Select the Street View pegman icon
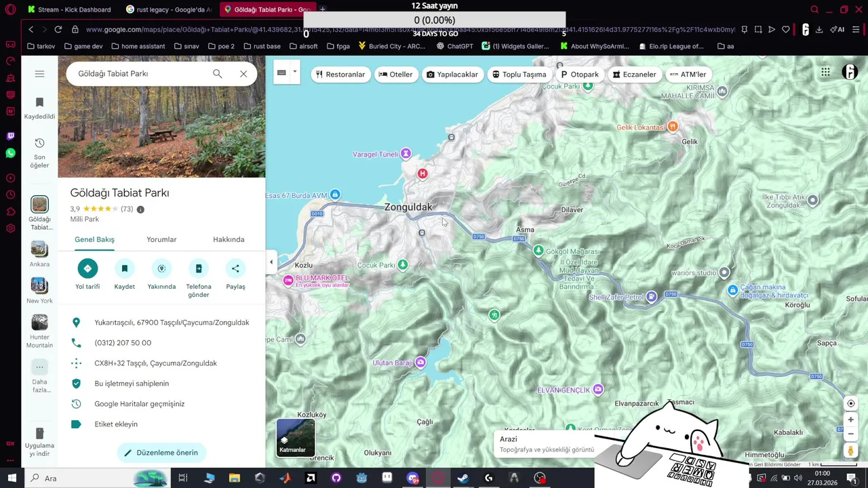 pyautogui.click(x=850, y=451)
